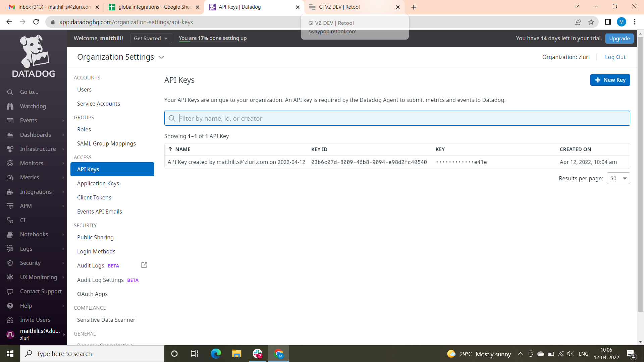Click the Logs icon
This screenshot has width=644, height=362.
(10, 249)
